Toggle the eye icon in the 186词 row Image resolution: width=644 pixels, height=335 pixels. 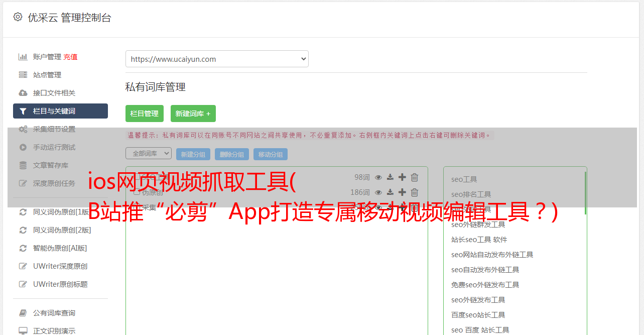point(378,192)
